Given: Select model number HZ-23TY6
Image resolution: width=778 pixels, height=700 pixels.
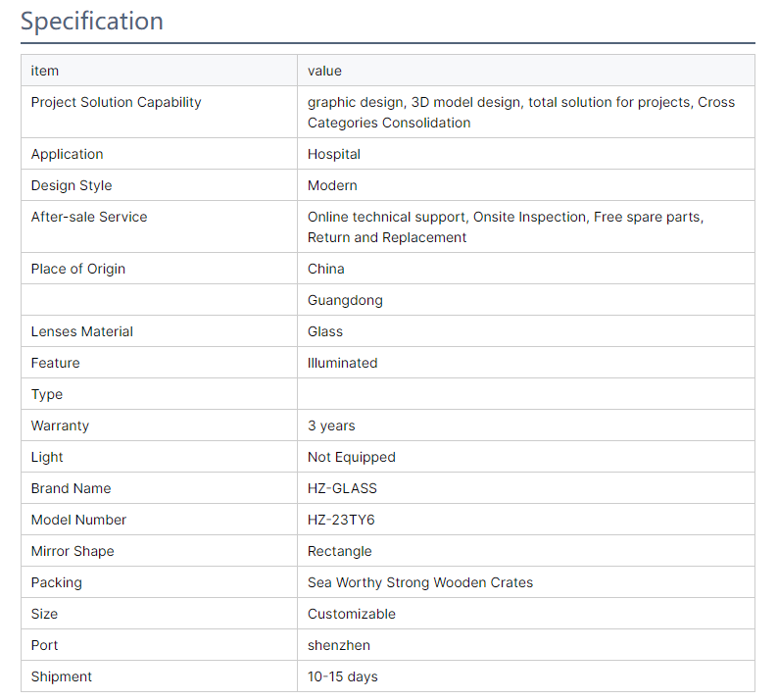Looking at the screenshot, I should click(x=341, y=520).
